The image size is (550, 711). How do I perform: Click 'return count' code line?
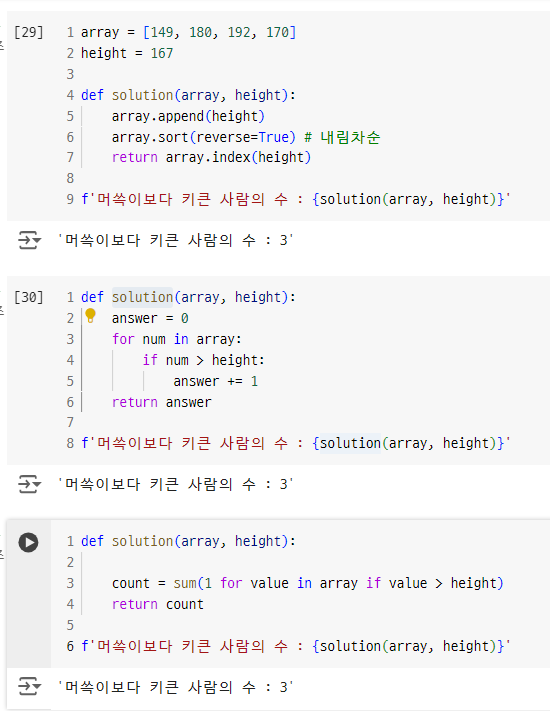[x=158, y=604]
